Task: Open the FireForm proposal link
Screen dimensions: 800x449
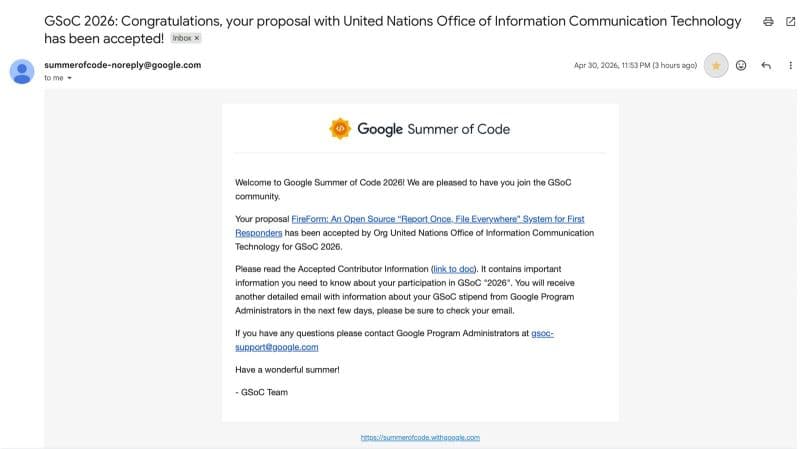Action: [x=410, y=226]
